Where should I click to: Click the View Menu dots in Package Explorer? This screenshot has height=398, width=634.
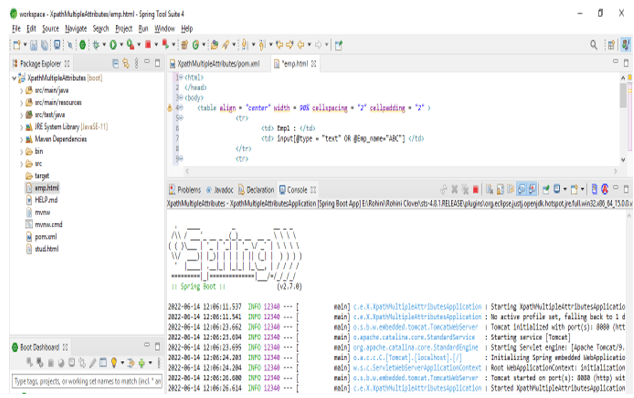137,64
